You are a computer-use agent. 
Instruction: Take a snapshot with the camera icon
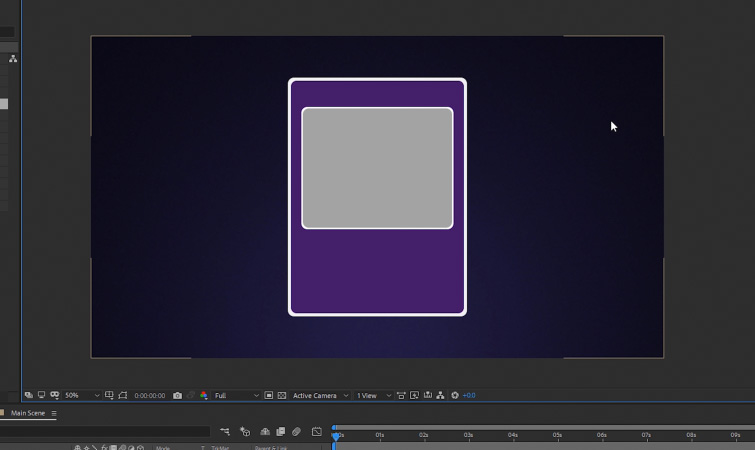pyautogui.click(x=177, y=396)
